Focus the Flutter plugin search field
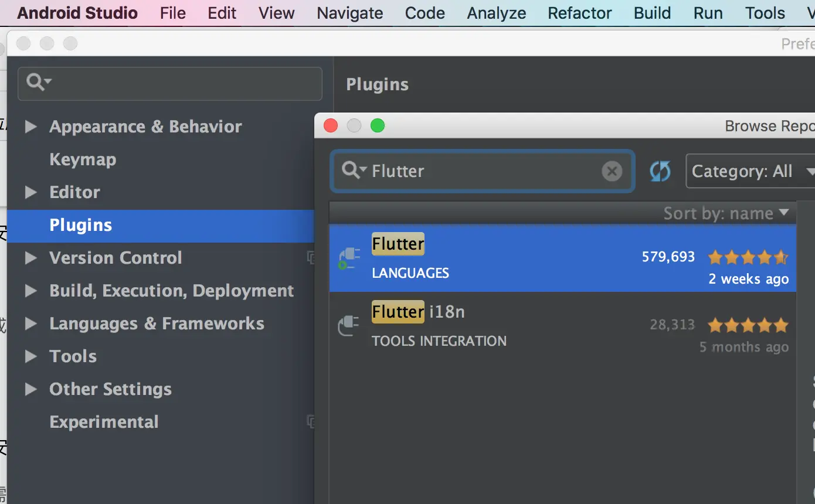This screenshot has height=504, width=815. click(482, 171)
